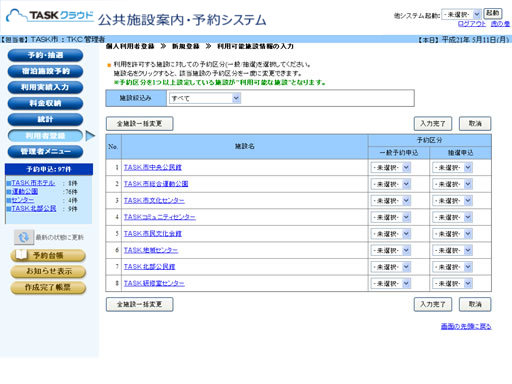The image size is (512, 384).
Task: Click the facility link in row 6
Action: [x=151, y=250]
